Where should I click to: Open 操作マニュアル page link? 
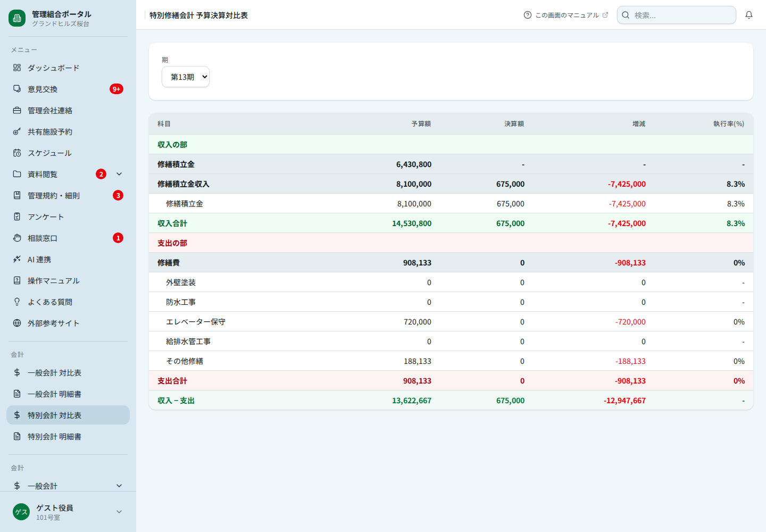(x=68, y=280)
